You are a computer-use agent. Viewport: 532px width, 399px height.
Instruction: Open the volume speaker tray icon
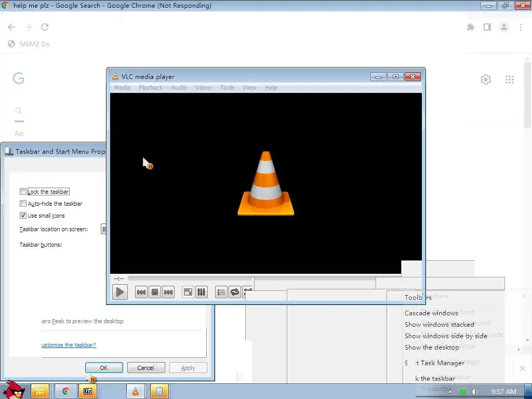pos(475,392)
